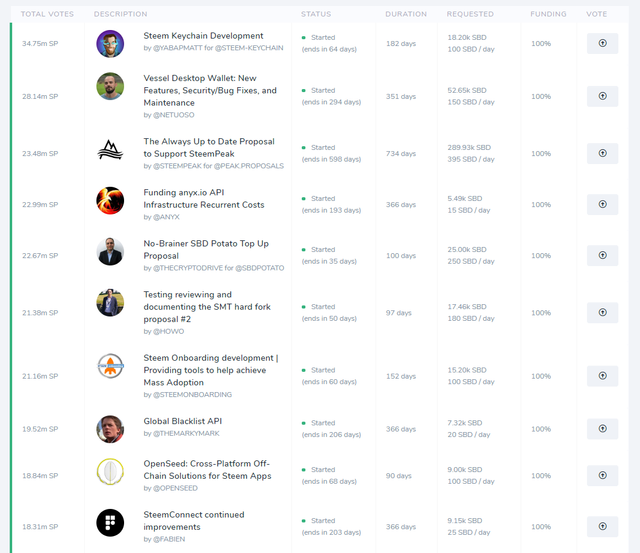Viewport: 640px width, 553px height.
Task: Click the Status column header
Action: pos(316,14)
